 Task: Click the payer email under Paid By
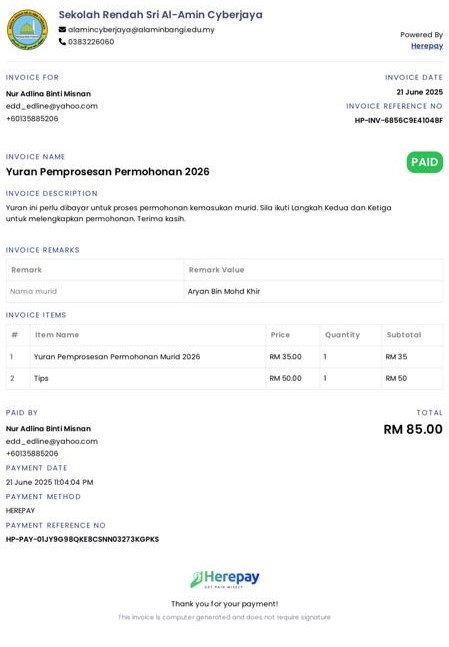pos(52,441)
